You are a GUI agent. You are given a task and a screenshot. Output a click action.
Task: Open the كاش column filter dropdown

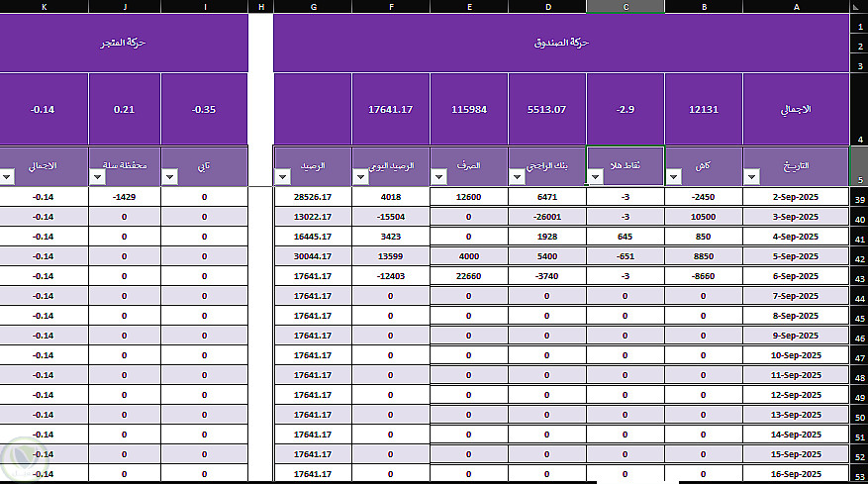click(673, 177)
